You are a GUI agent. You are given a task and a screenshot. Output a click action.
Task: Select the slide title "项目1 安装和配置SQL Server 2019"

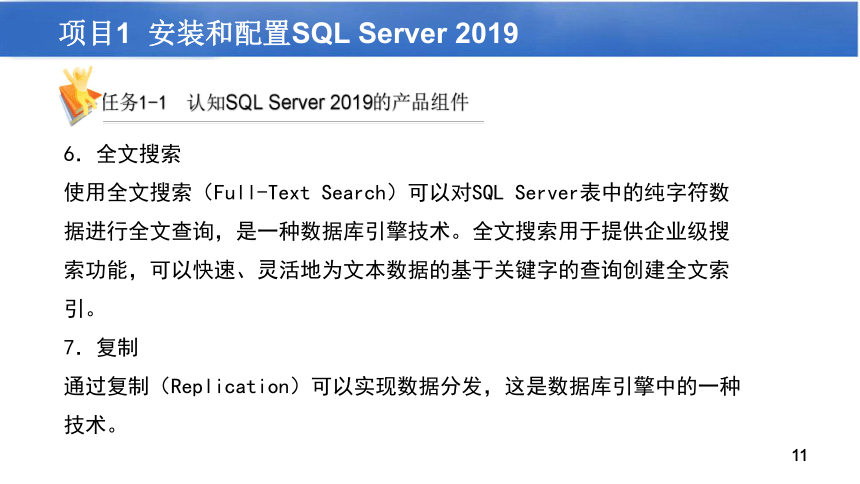[x=288, y=32]
